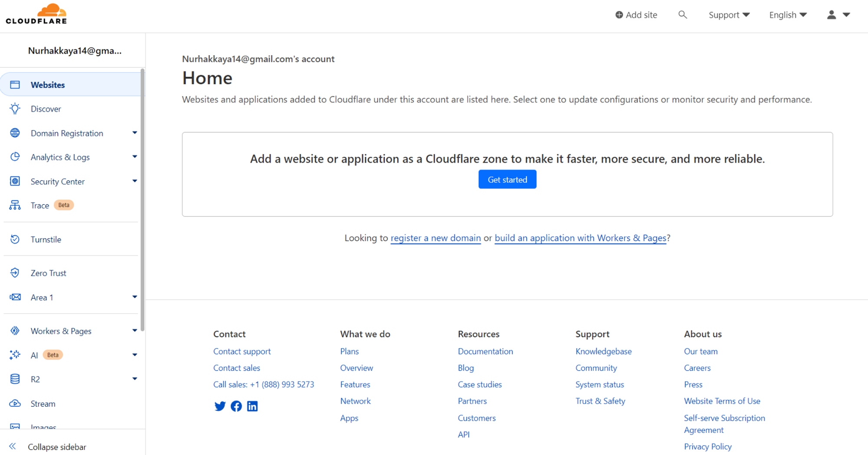Open the Case studies footer link
The height and width of the screenshot is (455, 868).
[479, 384]
